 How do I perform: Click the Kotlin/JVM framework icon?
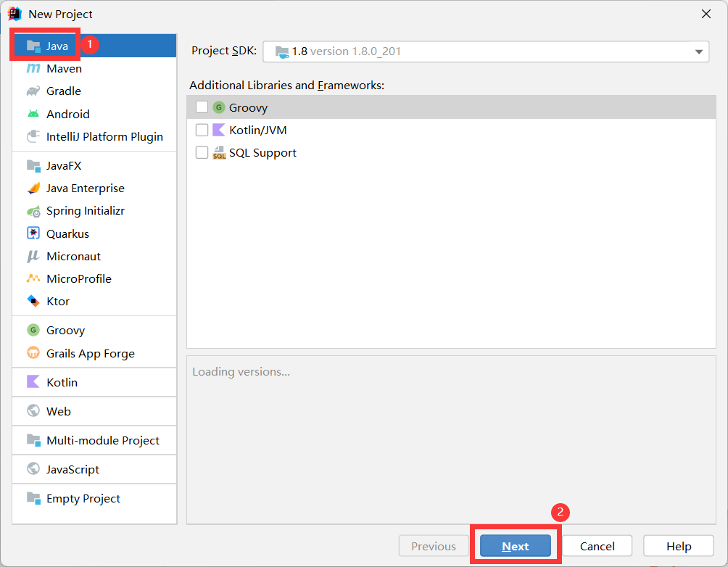click(219, 130)
